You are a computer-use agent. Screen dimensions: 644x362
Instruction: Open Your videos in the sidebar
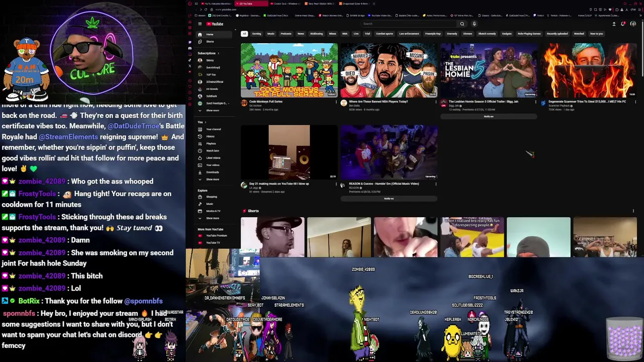tap(215, 165)
